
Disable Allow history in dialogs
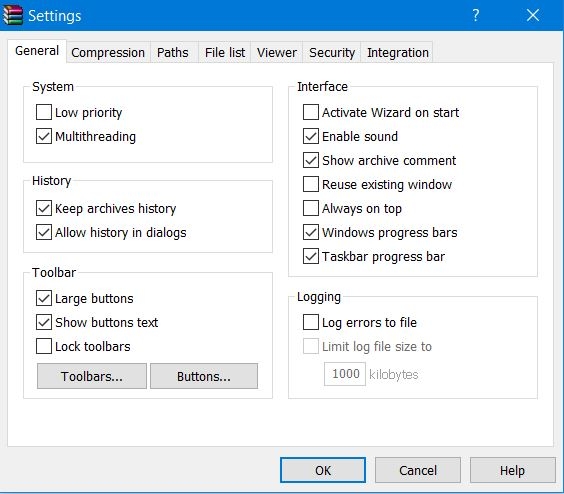click(x=44, y=232)
